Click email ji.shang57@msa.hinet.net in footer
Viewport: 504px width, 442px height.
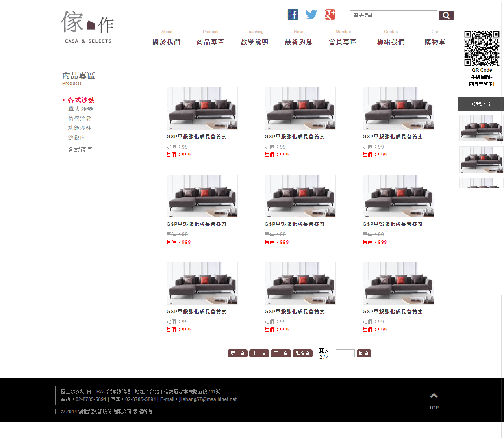point(208,399)
